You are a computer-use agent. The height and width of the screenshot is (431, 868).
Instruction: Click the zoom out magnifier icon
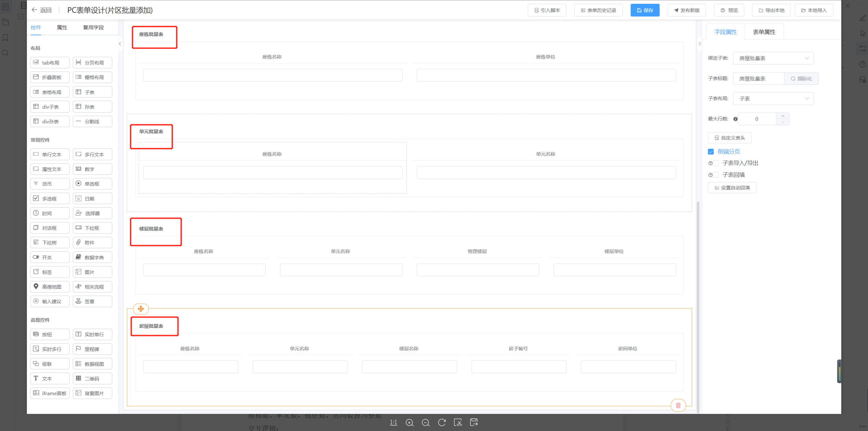point(425,422)
